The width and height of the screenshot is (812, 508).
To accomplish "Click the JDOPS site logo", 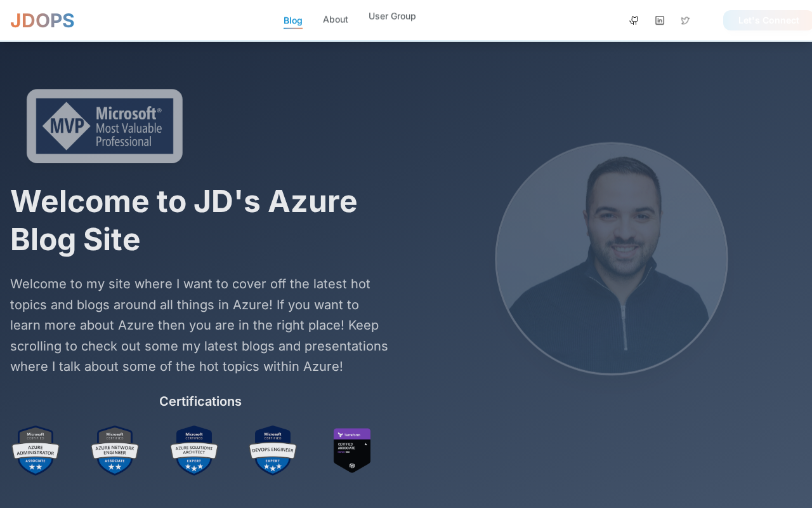I will pyautogui.click(x=43, y=20).
